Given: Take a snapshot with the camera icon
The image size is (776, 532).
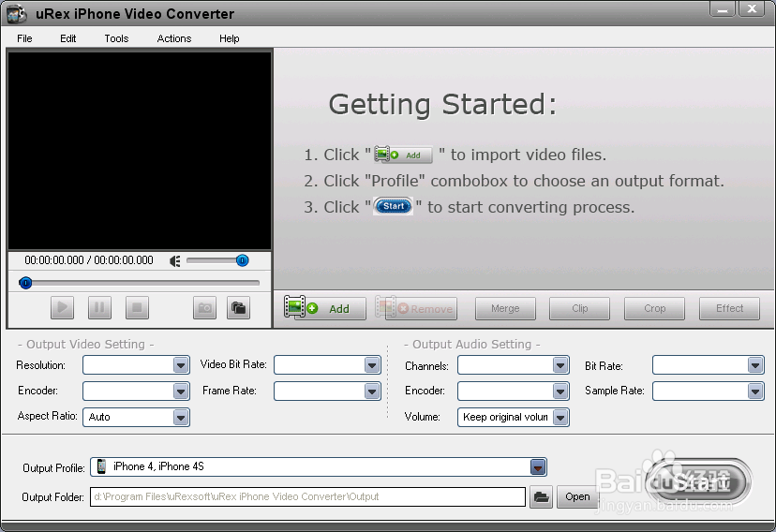Looking at the screenshot, I should click(x=204, y=307).
